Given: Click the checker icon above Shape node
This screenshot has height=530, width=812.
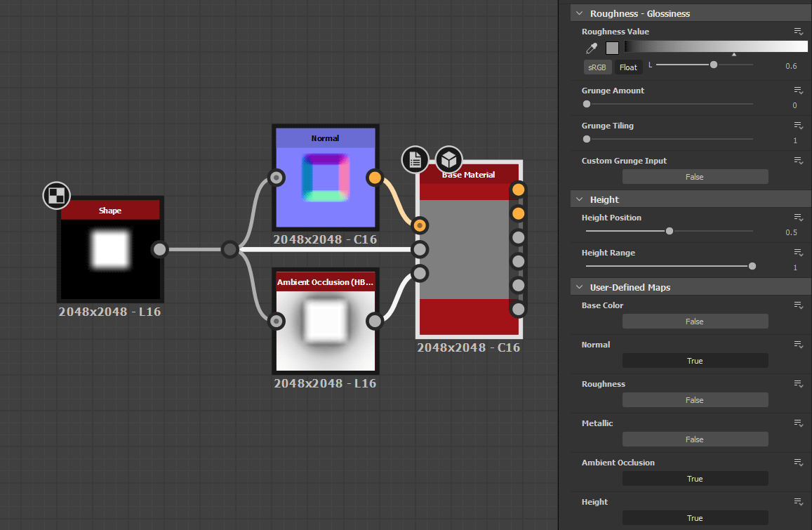Looking at the screenshot, I should tap(56, 196).
